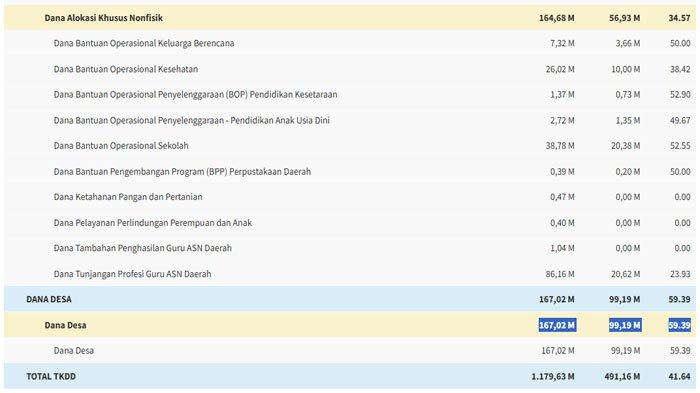Click '10,00 M' in Kesehatan row

coord(625,69)
